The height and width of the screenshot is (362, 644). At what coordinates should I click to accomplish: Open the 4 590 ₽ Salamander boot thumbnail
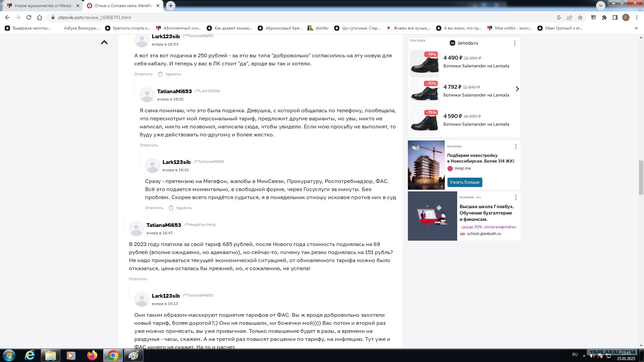click(425, 122)
